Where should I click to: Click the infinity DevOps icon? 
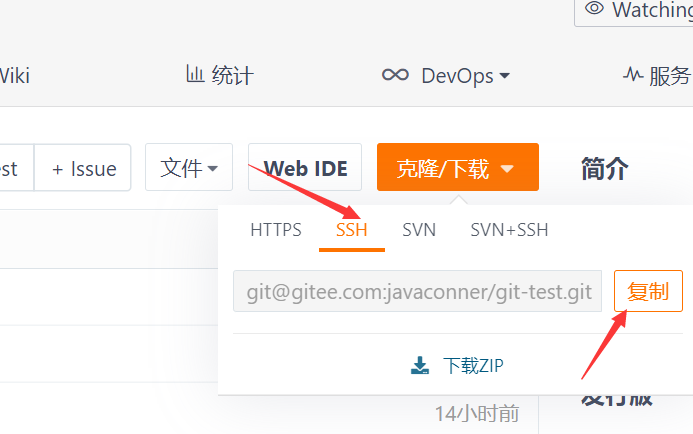click(395, 75)
